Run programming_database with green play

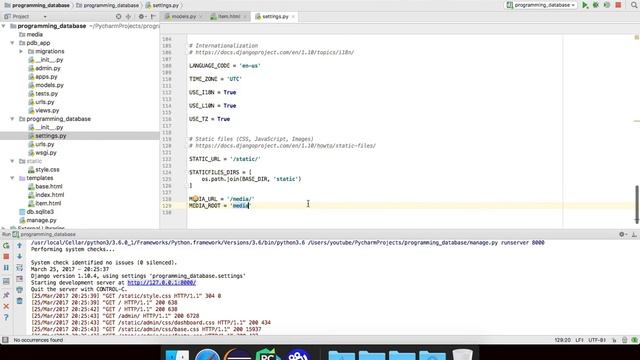tap(585, 5)
